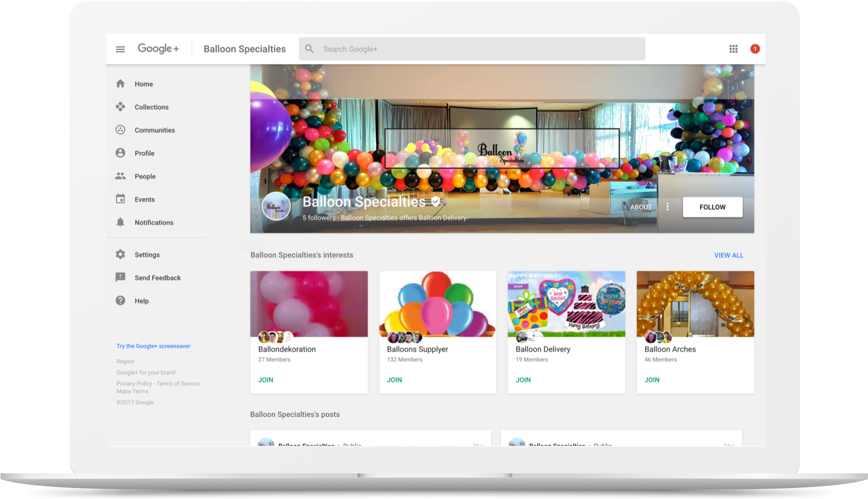
Task: Open Settings label in sidebar
Action: 147,255
